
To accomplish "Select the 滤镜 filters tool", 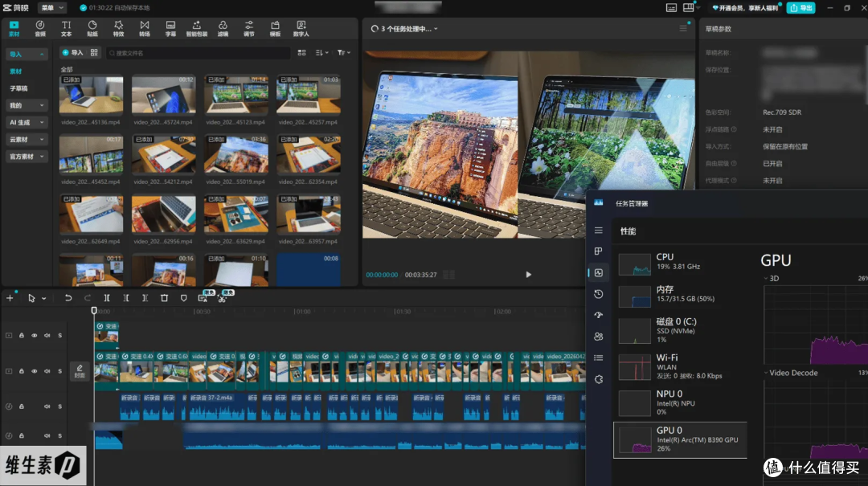I will pos(223,29).
